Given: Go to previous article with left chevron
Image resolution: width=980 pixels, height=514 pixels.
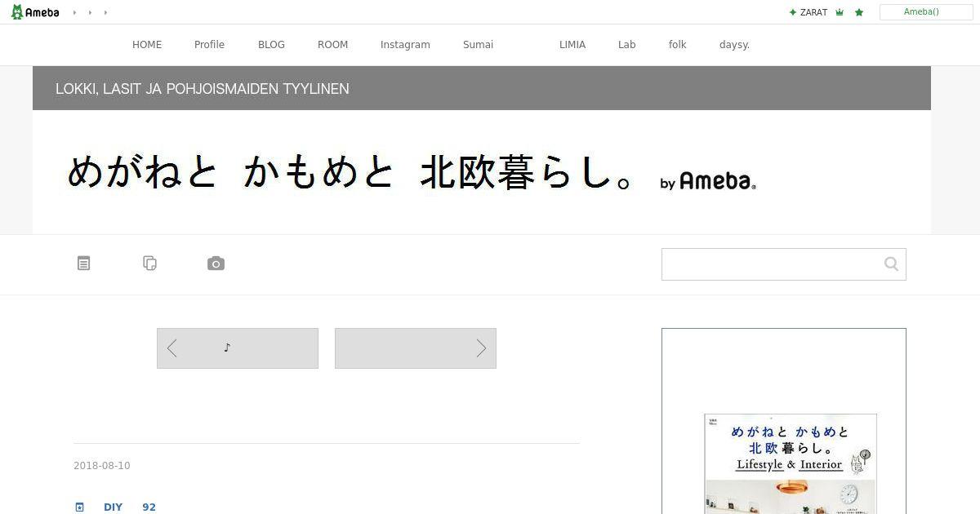Looking at the screenshot, I should coord(238,348).
